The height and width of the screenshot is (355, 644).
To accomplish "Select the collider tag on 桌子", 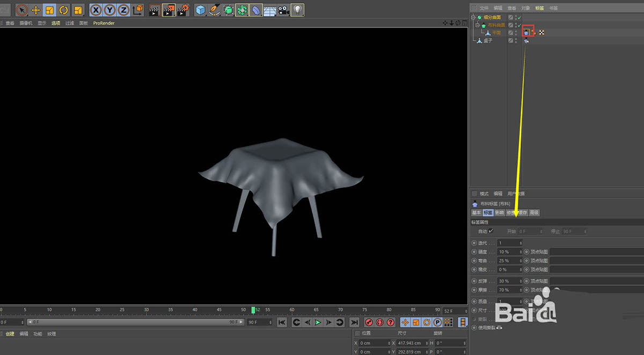I will coord(526,41).
